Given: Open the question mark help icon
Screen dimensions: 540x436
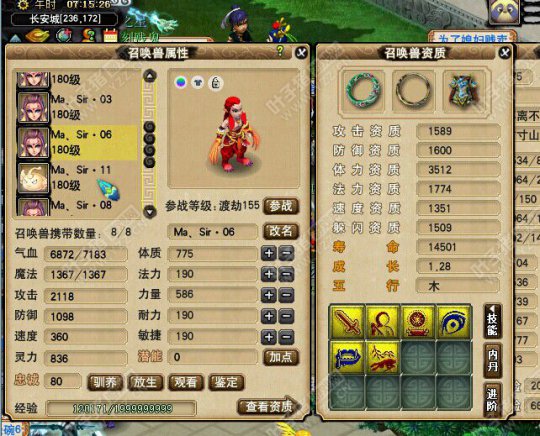Looking at the screenshot, I should pyautogui.click(x=280, y=51).
